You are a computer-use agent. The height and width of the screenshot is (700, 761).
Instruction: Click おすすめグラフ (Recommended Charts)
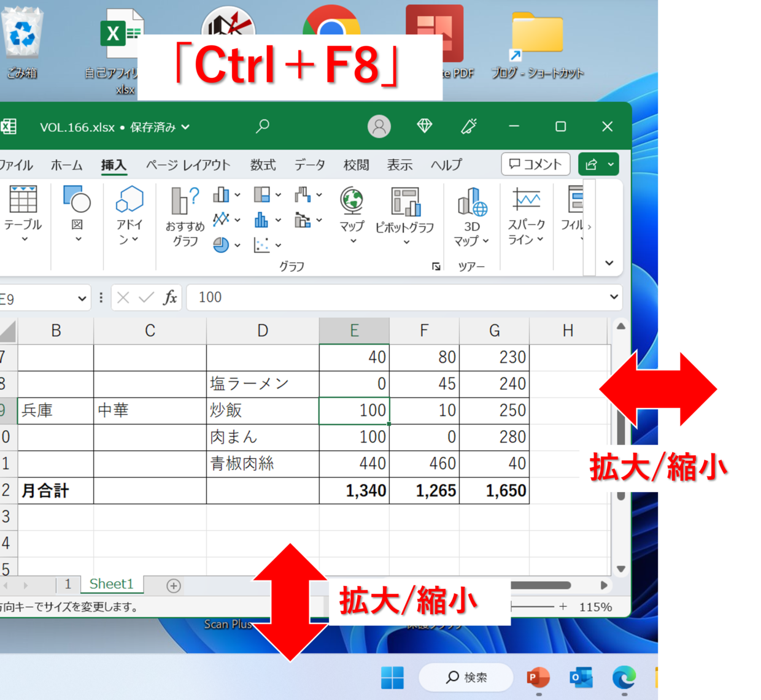point(185,217)
